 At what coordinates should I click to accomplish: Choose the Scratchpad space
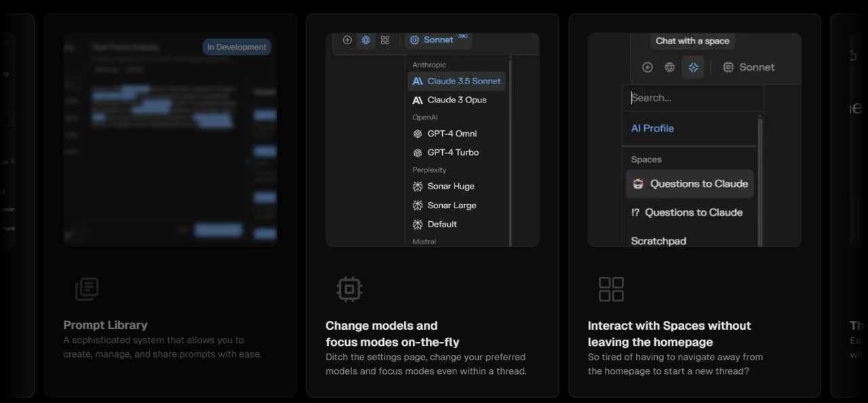coord(658,241)
